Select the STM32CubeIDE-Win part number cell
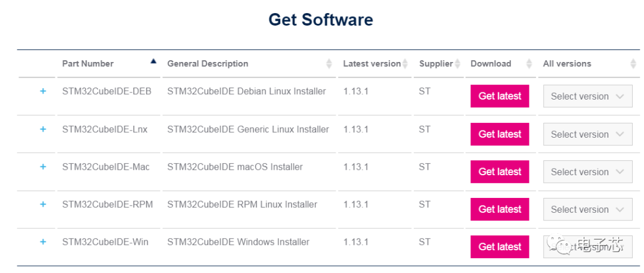 105,242
